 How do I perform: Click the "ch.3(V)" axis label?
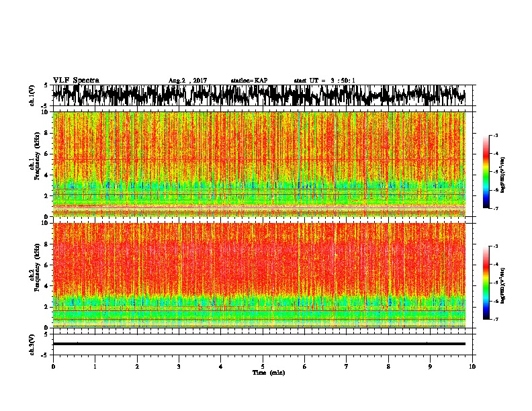[x=32, y=345]
